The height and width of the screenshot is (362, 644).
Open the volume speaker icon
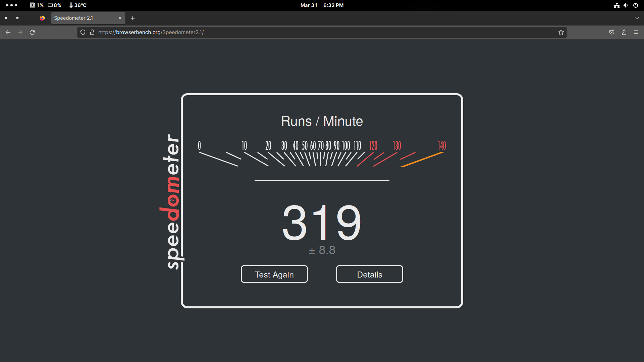(x=626, y=5)
